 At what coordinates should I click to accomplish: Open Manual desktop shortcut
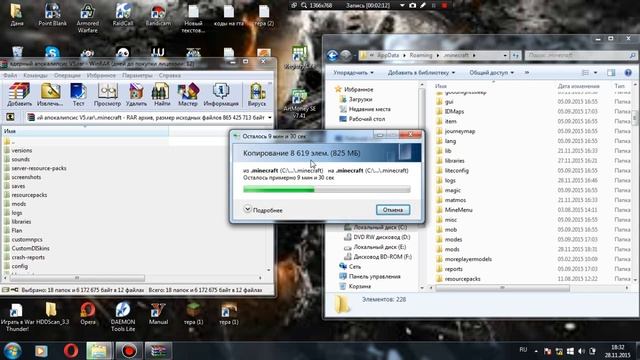158,313
